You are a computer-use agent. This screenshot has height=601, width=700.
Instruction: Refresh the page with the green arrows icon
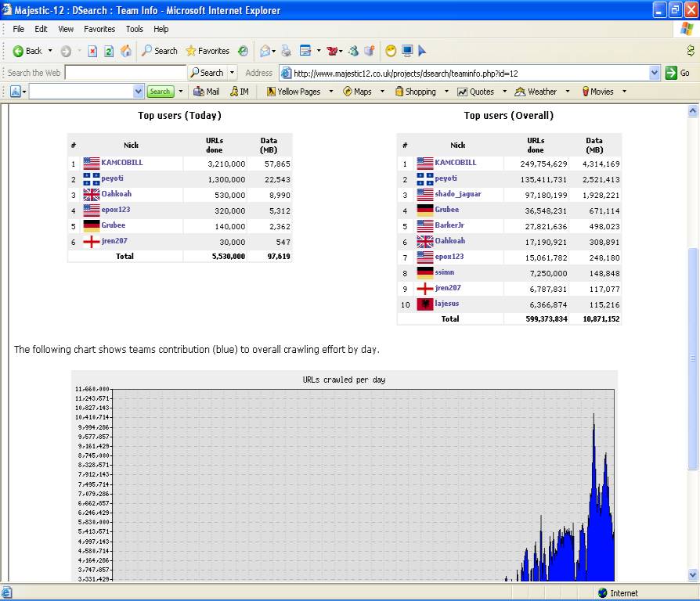pyautogui.click(x=109, y=52)
